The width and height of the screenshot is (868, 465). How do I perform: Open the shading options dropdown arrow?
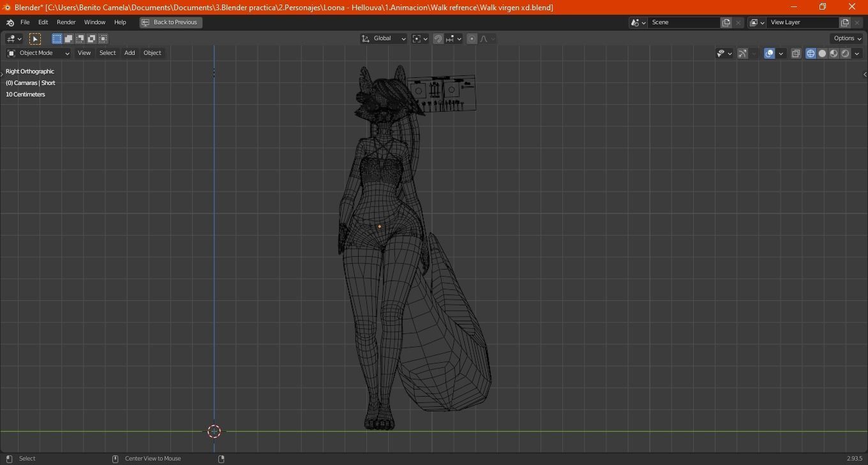coord(857,54)
